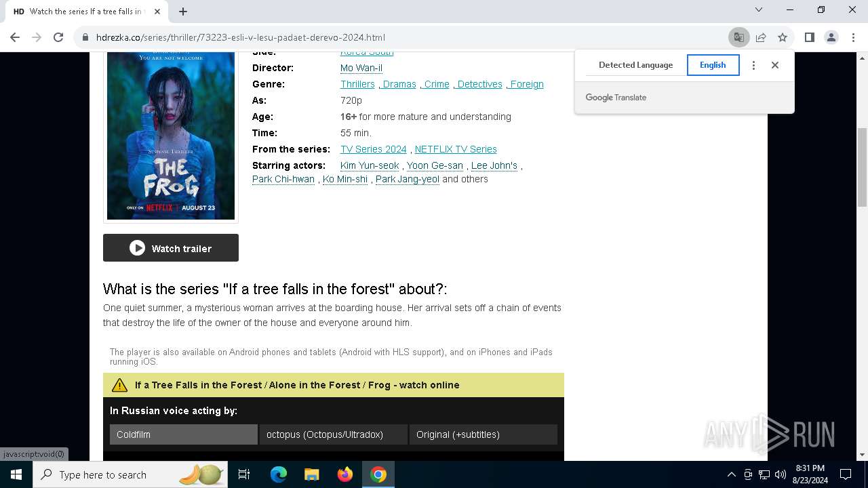Open File Explorer from taskbar
This screenshot has width=868, height=488.
tap(311, 474)
